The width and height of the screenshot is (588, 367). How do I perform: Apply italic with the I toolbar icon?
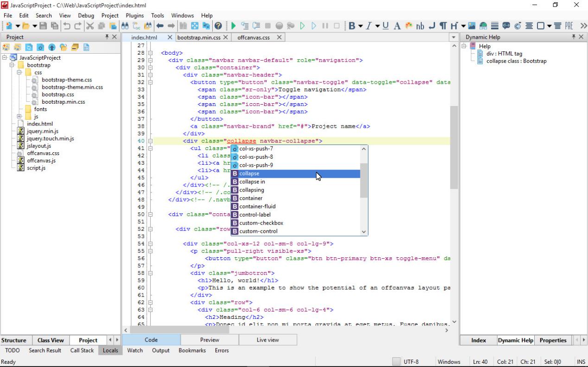368,26
